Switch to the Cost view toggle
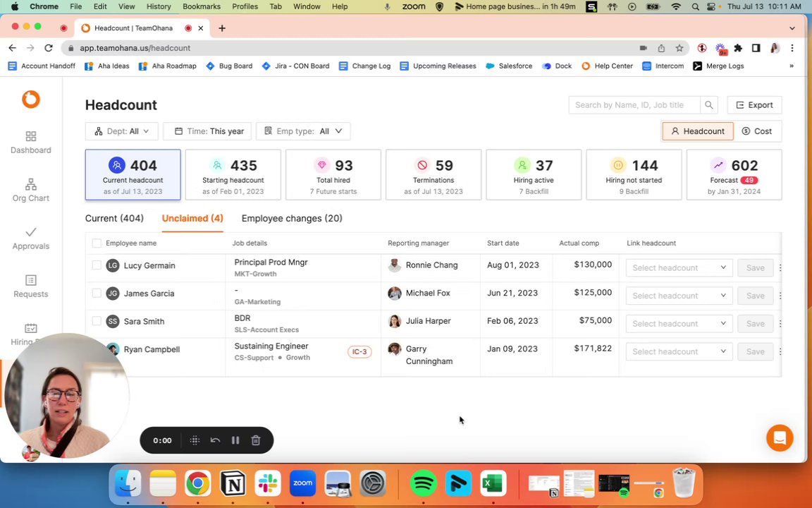The image size is (812, 508). 757,131
